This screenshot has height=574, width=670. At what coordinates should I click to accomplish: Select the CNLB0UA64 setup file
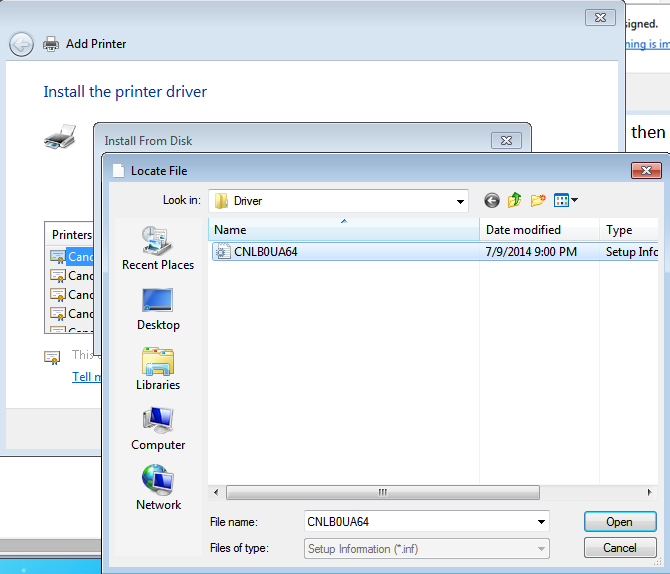point(265,252)
